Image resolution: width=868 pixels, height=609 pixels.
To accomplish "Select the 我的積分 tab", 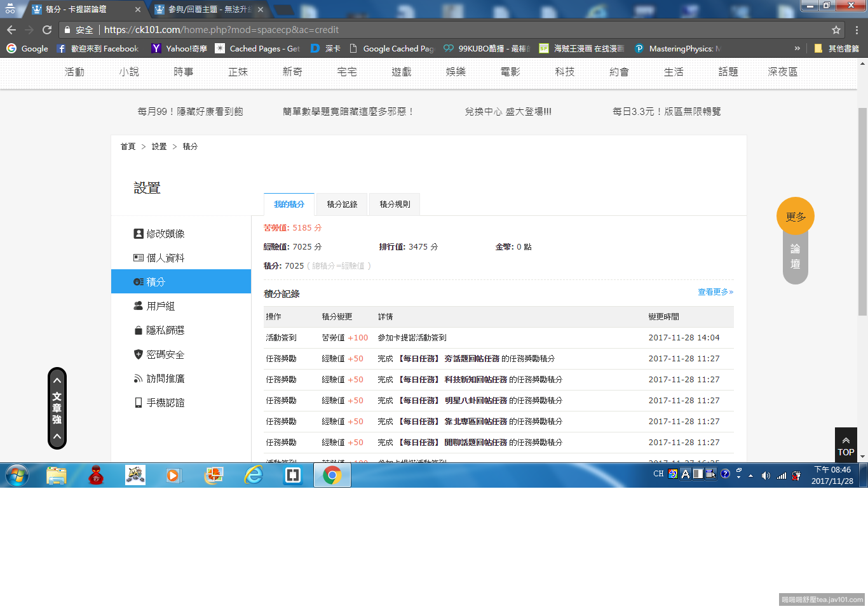I will point(289,204).
